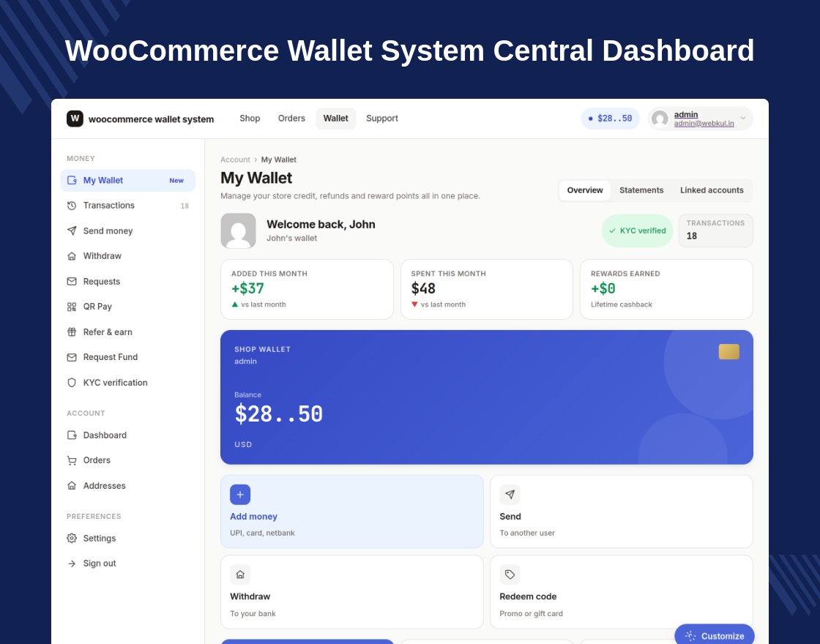Click the Spent This Month stat card

(x=486, y=289)
